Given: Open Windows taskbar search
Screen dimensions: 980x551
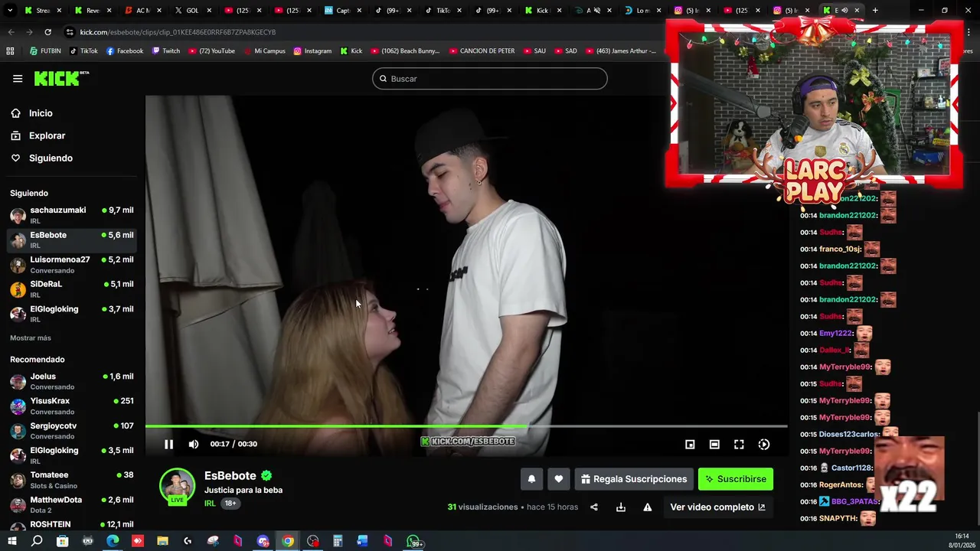Looking at the screenshot, I should click(37, 541).
